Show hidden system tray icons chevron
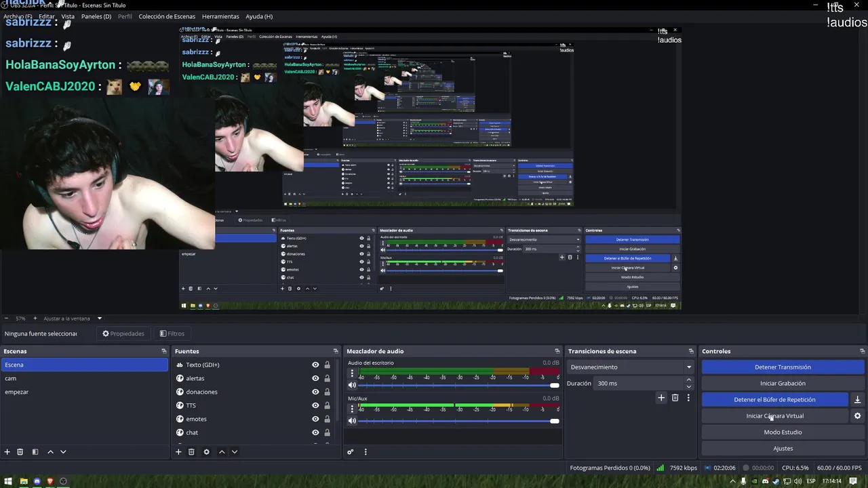The width and height of the screenshot is (868, 488). click(x=732, y=481)
